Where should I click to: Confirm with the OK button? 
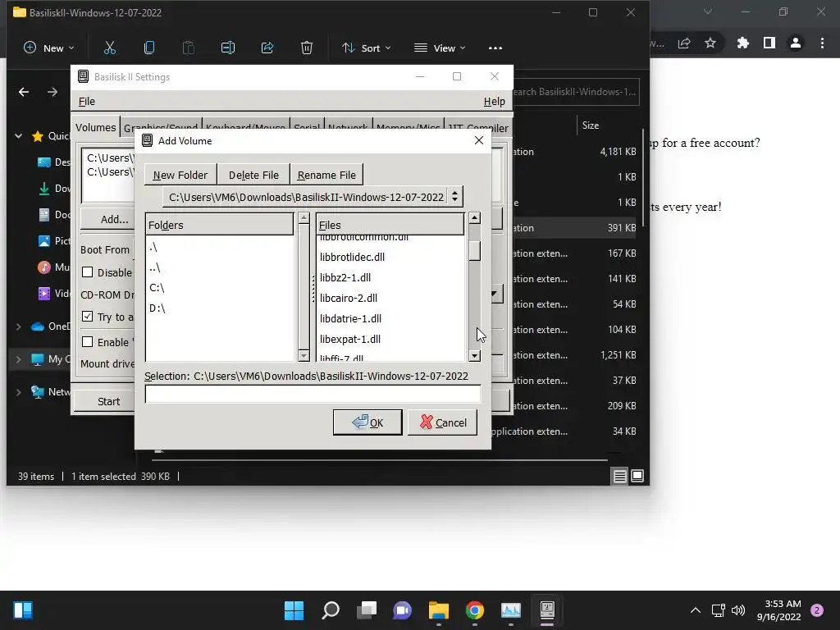click(x=367, y=422)
